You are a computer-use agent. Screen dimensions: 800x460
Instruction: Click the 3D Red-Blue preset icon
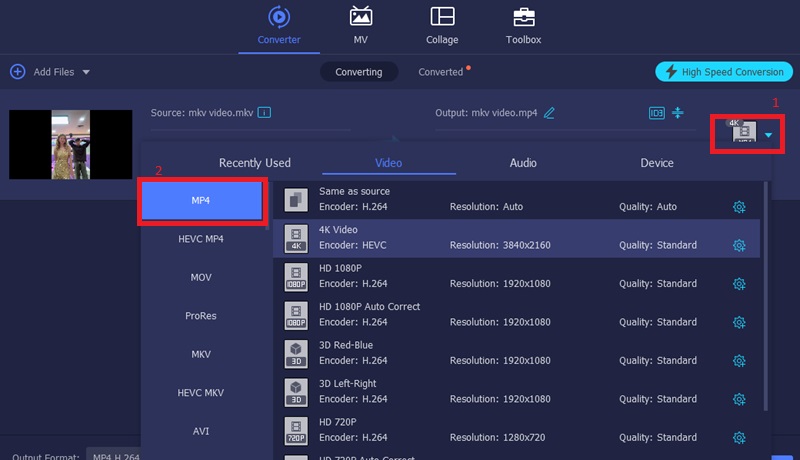[x=296, y=354]
